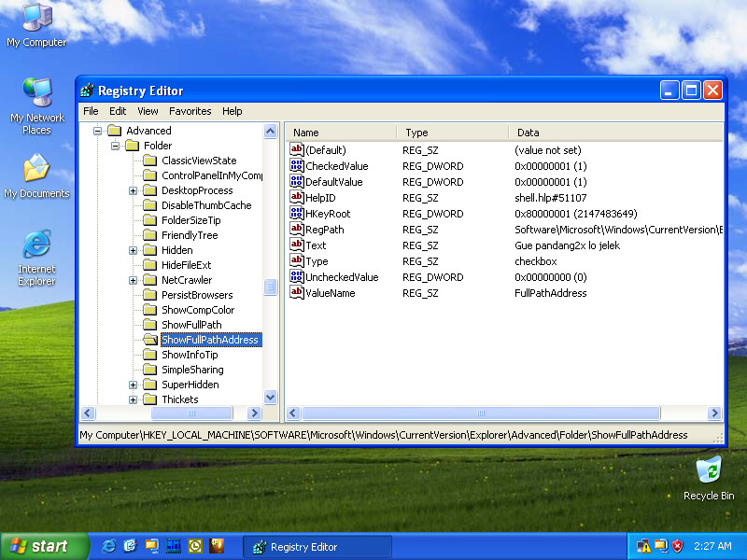Click the security shield tray icon
Viewport: 747px width, 560px height.
[x=677, y=546]
